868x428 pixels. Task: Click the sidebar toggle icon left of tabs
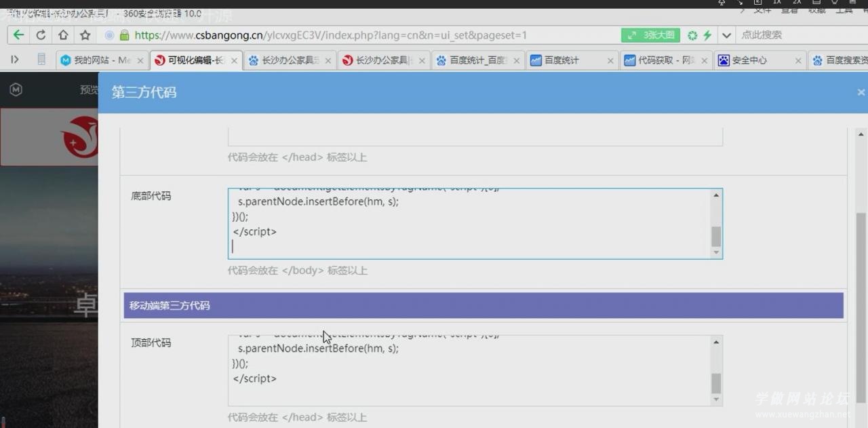pyautogui.click(x=15, y=60)
